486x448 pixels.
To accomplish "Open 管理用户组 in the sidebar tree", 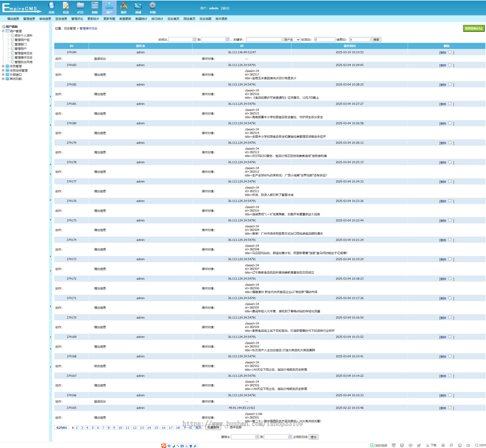I will pyautogui.click(x=22, y=40).
